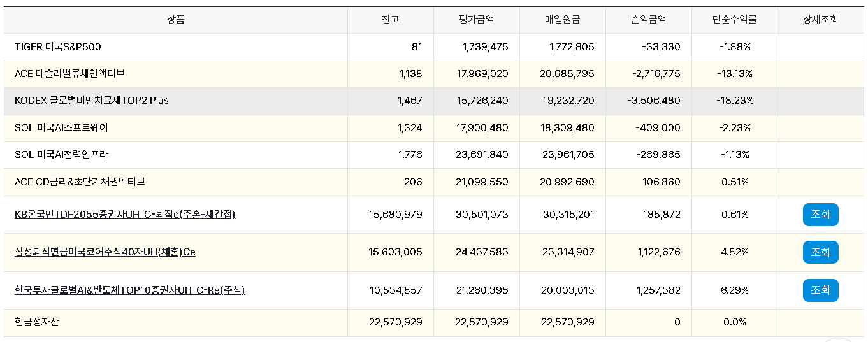Screen dimensions: 868x342
Task: Click profit amount 1,257,382
Action: [659, 290]
